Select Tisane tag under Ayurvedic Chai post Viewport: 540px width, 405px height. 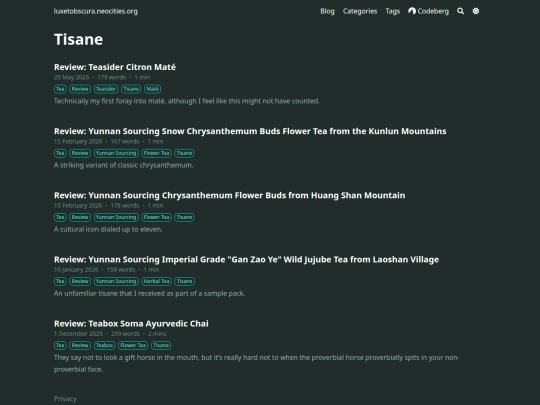click(161, 345)
